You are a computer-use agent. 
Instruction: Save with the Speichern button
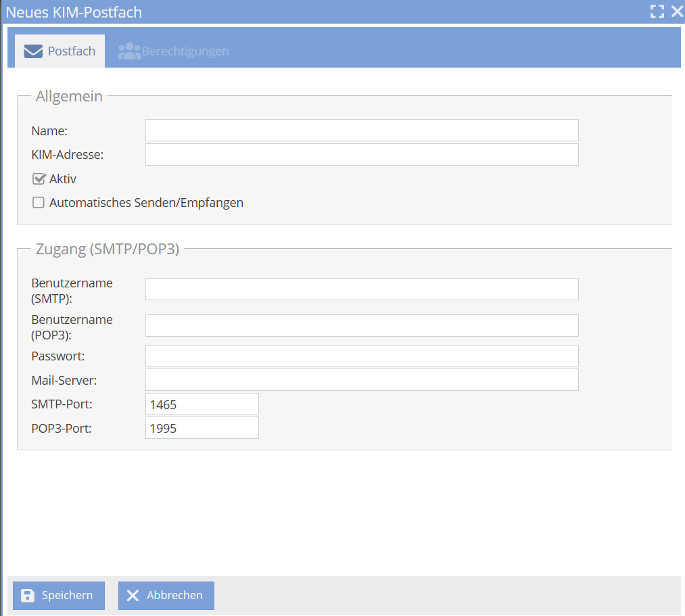coord(59,596)
